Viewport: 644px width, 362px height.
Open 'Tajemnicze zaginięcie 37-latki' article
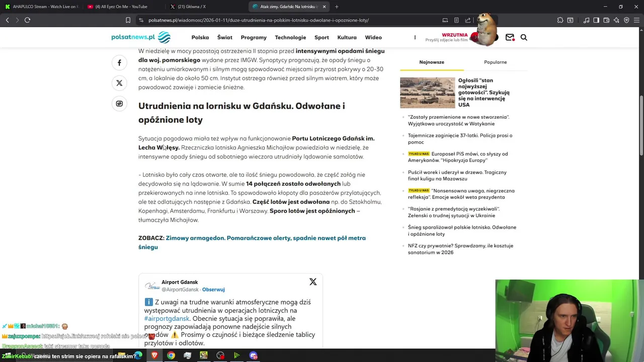pyautogui.click(x=460, y=139)
